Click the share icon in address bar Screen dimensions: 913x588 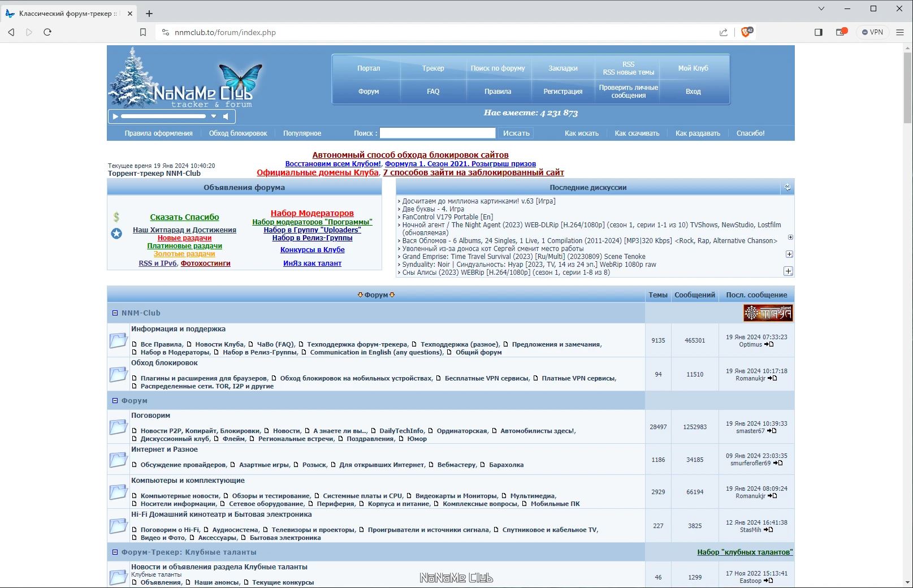724,32
